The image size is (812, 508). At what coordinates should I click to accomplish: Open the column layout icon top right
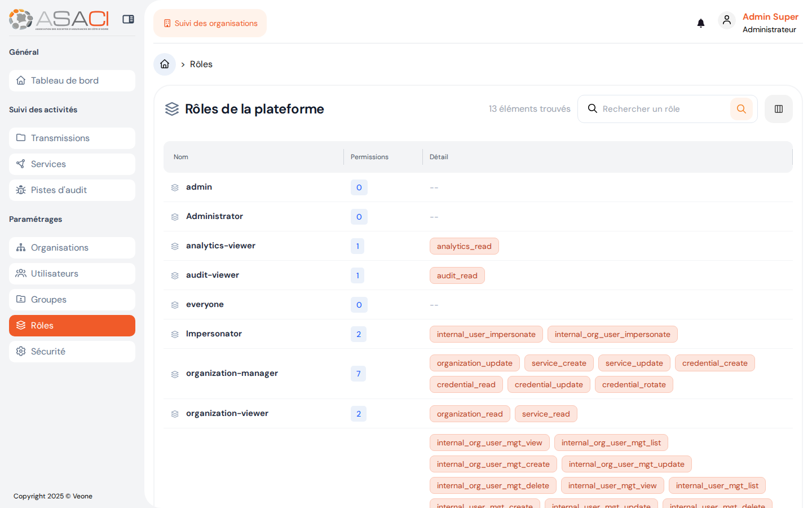[x=779, y=108]
